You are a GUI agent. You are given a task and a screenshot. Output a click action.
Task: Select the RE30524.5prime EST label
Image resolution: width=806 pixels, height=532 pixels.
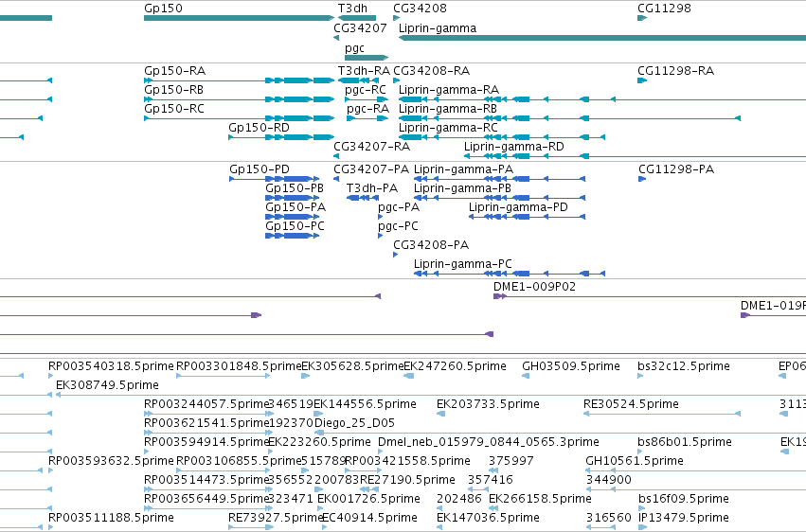coord(631,404)
